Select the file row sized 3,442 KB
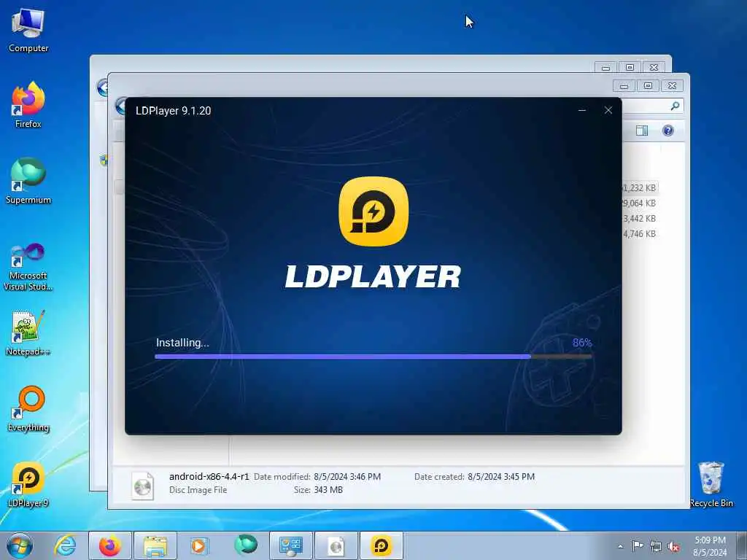This screenshot has height=560, width=747. 639,219
